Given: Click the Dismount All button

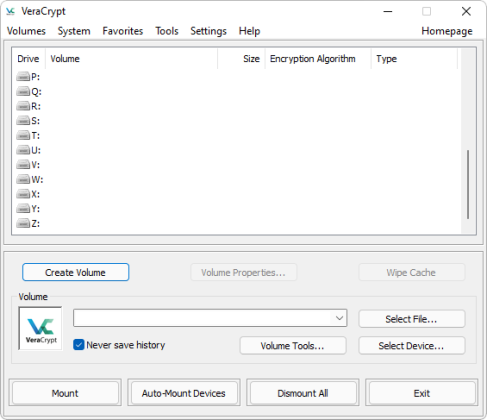Looking at the screenshot, I should coord(303,393).
